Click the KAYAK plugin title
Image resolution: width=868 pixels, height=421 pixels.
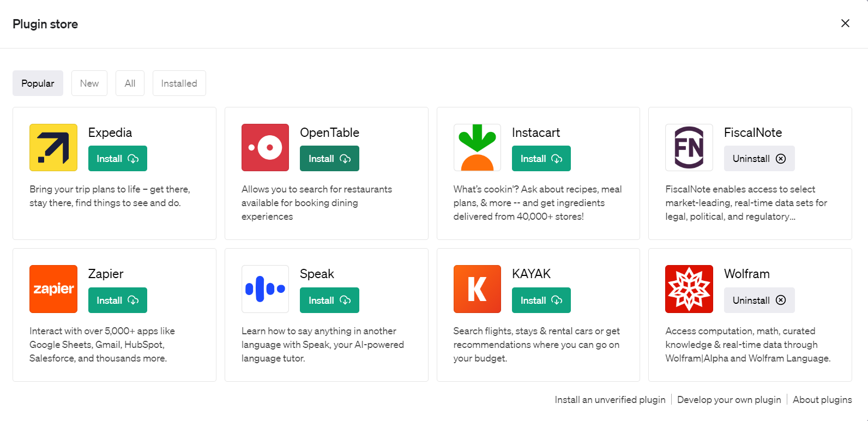tap(531, 274)
